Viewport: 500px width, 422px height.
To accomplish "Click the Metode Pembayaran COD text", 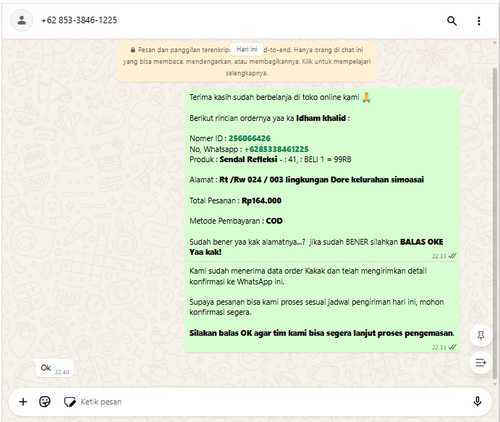I will tap(236, 221).
